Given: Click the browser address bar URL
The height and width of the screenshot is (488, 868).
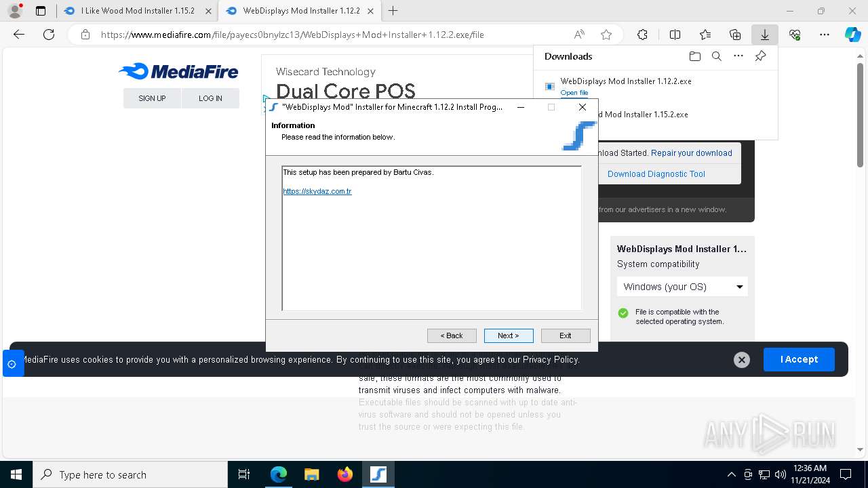Looking at the screenshot, I should pos(292,35).
